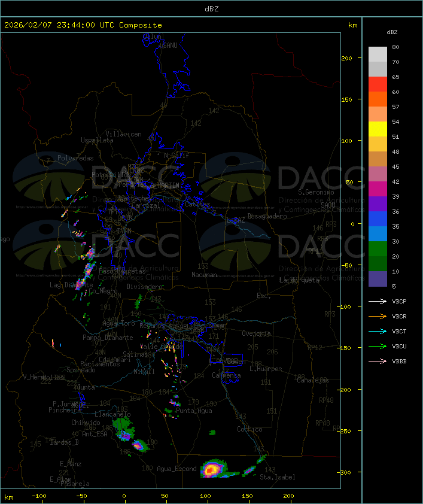This screenshot has width=423, height=504.
Task: Select the light gray 70-80 dBZ swatch
Action: point(378,54)
